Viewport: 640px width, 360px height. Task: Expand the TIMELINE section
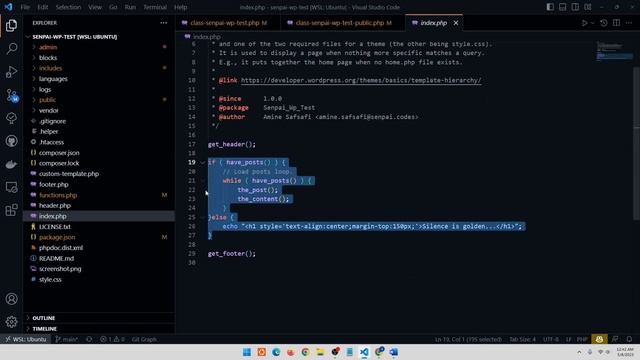tap(44, 329)
